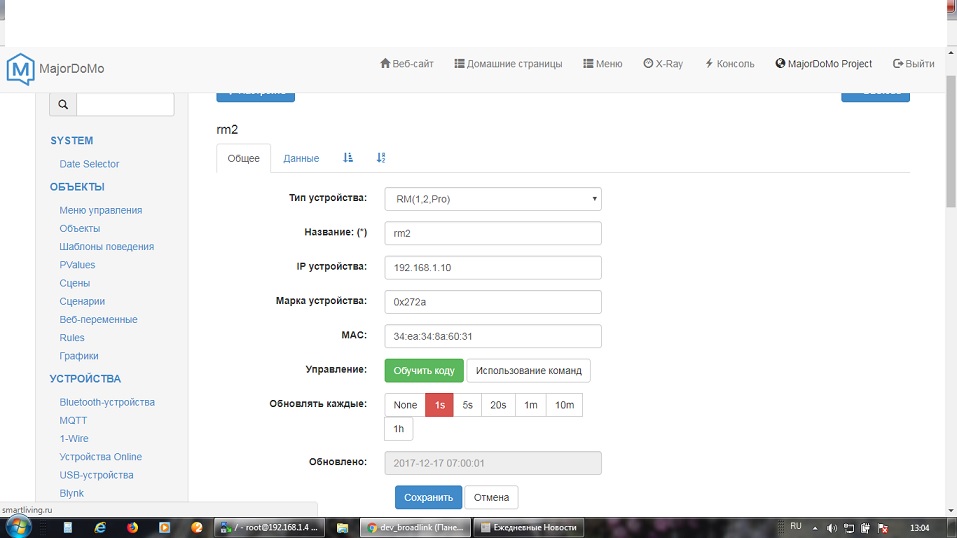This screenshot has width=957, height=538.
Task: Click the Марка устройства field
Action: coord(493,302)
